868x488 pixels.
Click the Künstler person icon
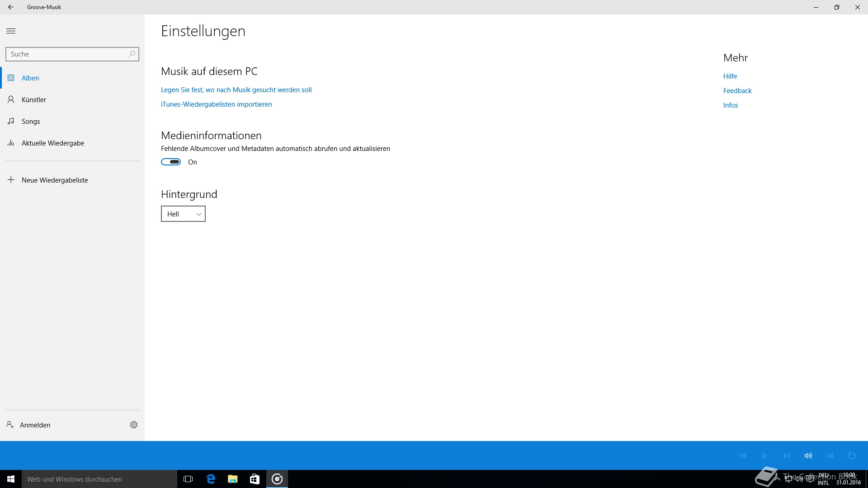tap(11, 99)
